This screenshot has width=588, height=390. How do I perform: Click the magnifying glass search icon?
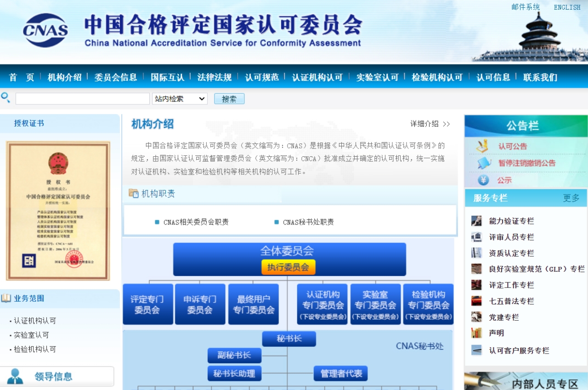[6, 97]
